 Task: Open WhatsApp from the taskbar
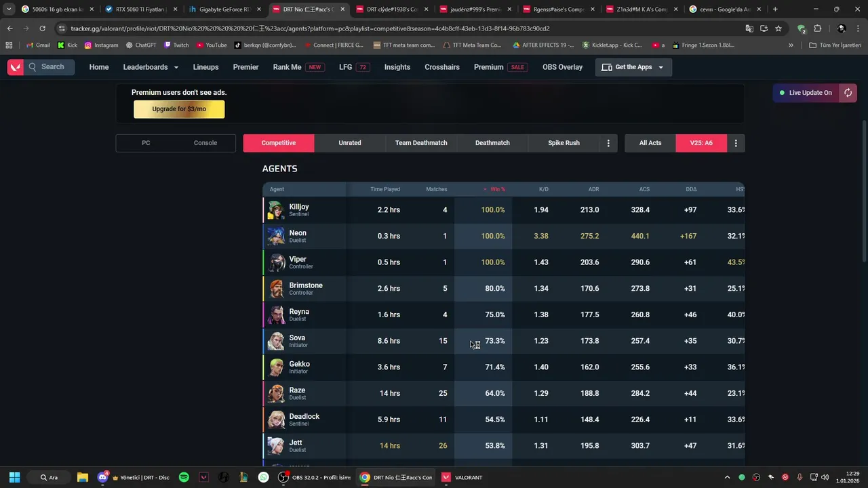pos(264,477)
